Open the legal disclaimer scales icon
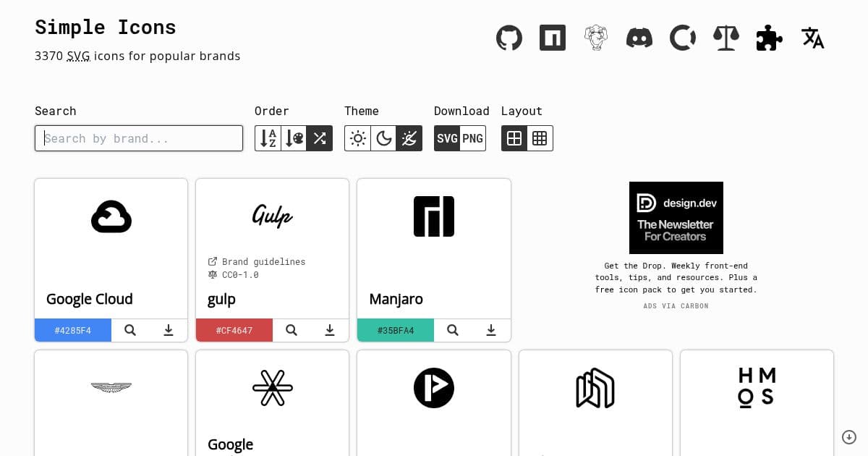The height and width of the screenshot is (456, 868). pyautogui.click(x=726, y=38)
